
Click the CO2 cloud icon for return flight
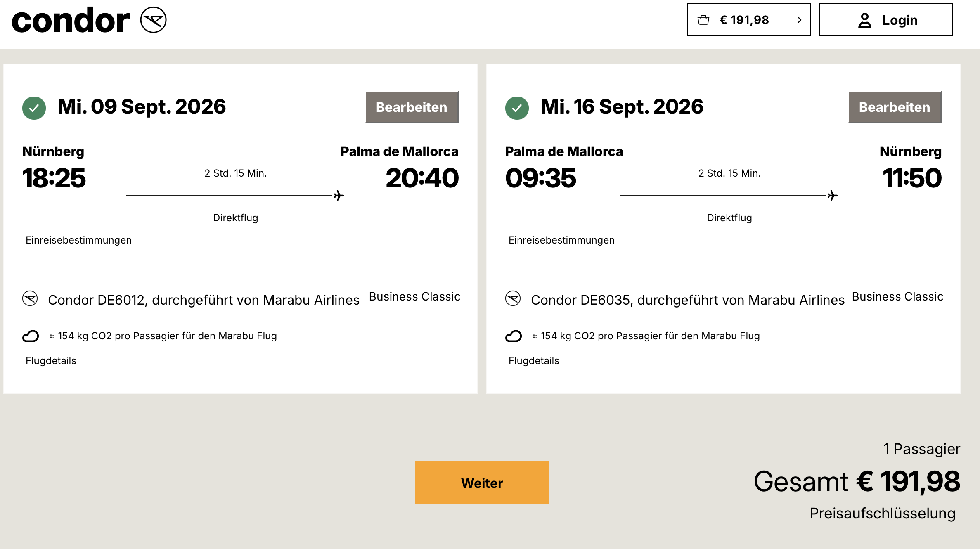pyautogui.click(x=514, y=336)
